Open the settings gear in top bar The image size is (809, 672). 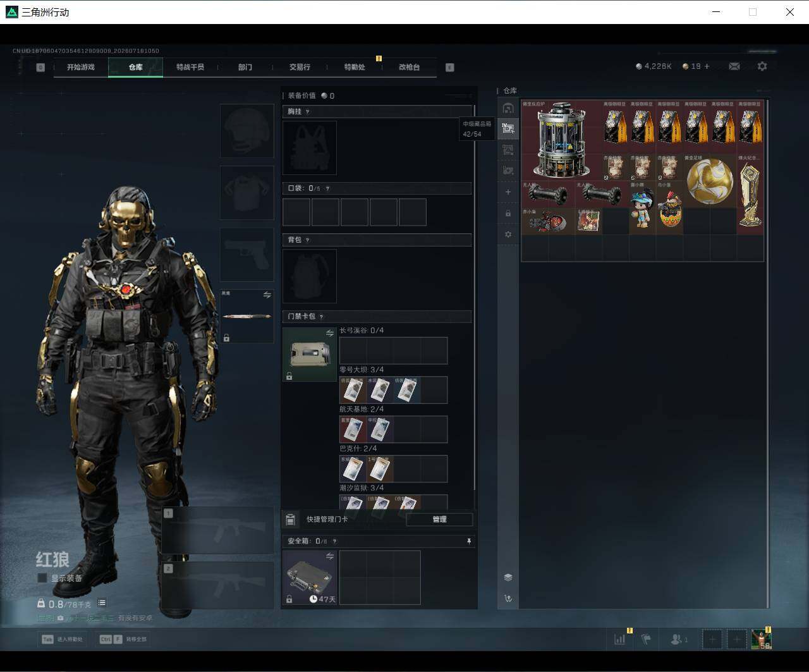762,66
